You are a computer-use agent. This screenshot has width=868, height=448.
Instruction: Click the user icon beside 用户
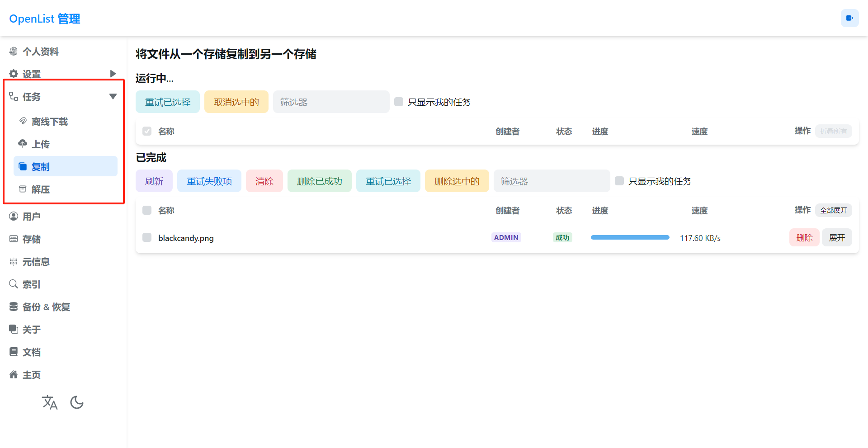tap(14, 216)
